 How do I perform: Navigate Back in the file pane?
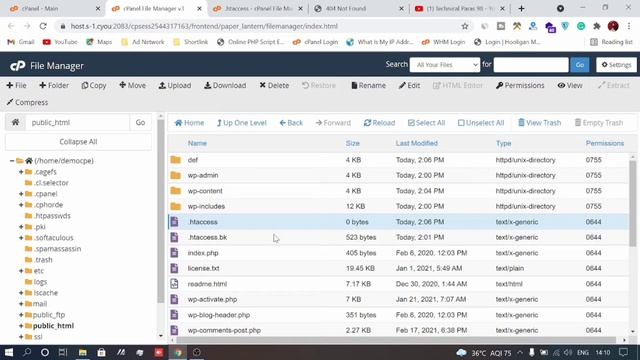click(291, 123)
